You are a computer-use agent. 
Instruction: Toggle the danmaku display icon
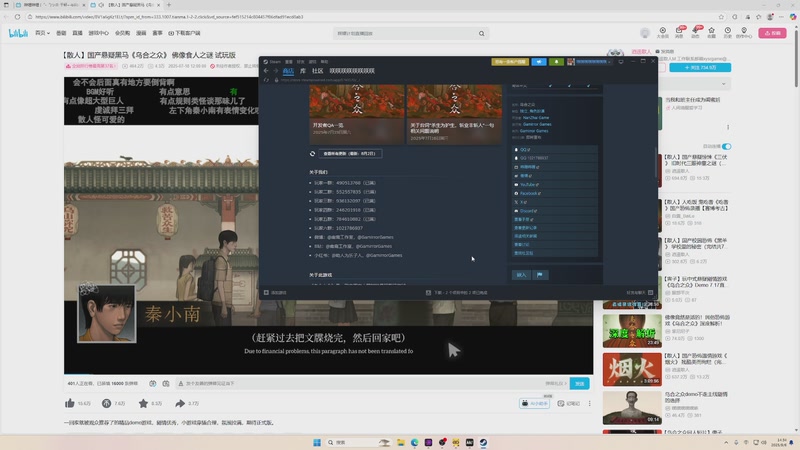click(x=153, y=384)
